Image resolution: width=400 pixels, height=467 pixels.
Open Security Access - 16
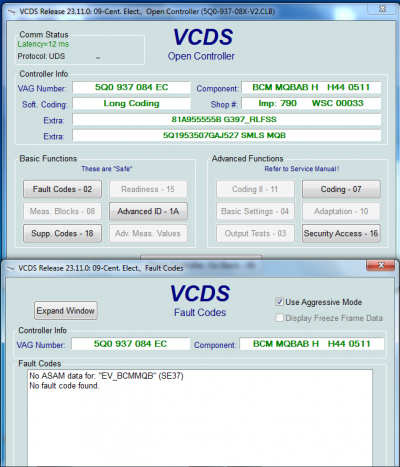(x=341, y=233)
